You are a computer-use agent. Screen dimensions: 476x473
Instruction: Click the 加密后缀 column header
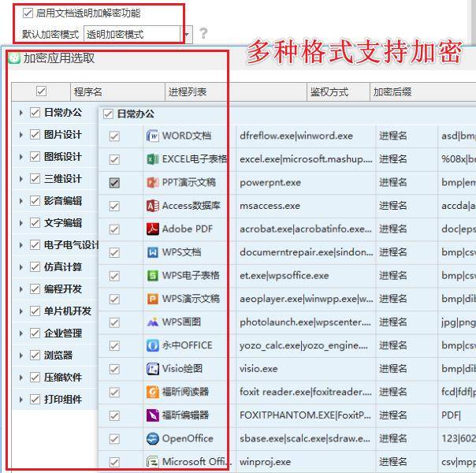tap(423, 91)
